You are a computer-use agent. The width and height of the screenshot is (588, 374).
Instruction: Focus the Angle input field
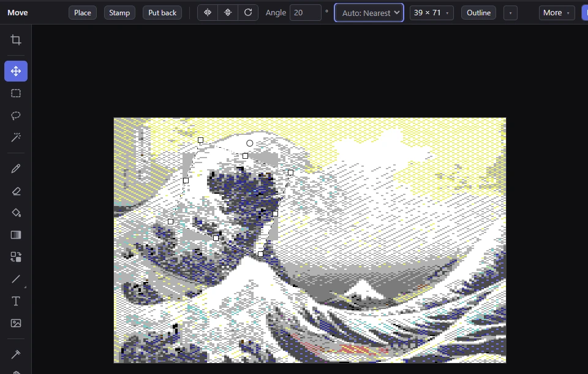(x=305, y=13)
